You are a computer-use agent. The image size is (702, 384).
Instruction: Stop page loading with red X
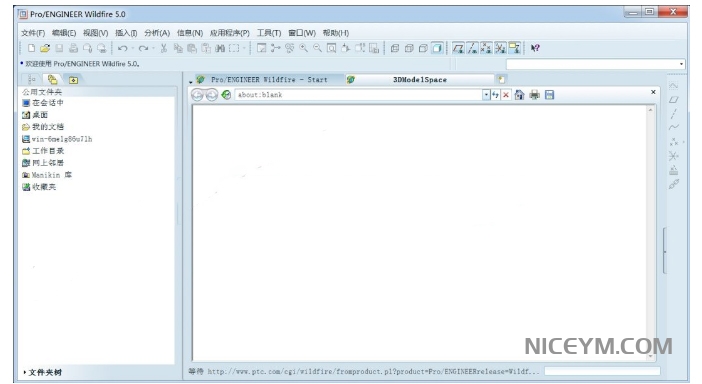pyautogui.click(x=506, y=95)
